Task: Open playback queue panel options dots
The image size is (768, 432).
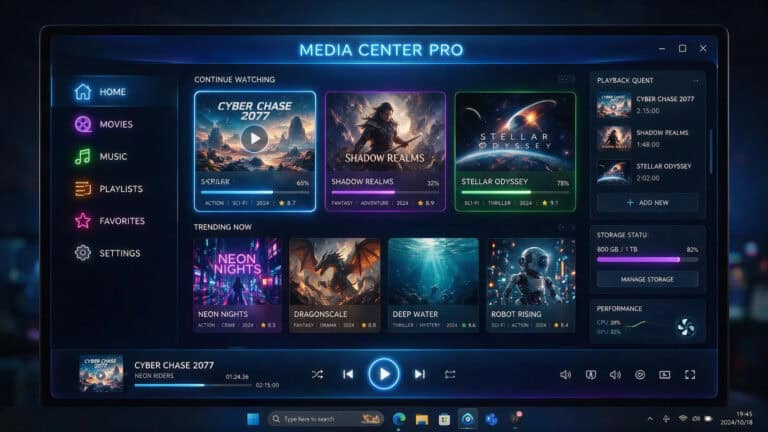Action: pyautogui.click(x=696, y=80)
